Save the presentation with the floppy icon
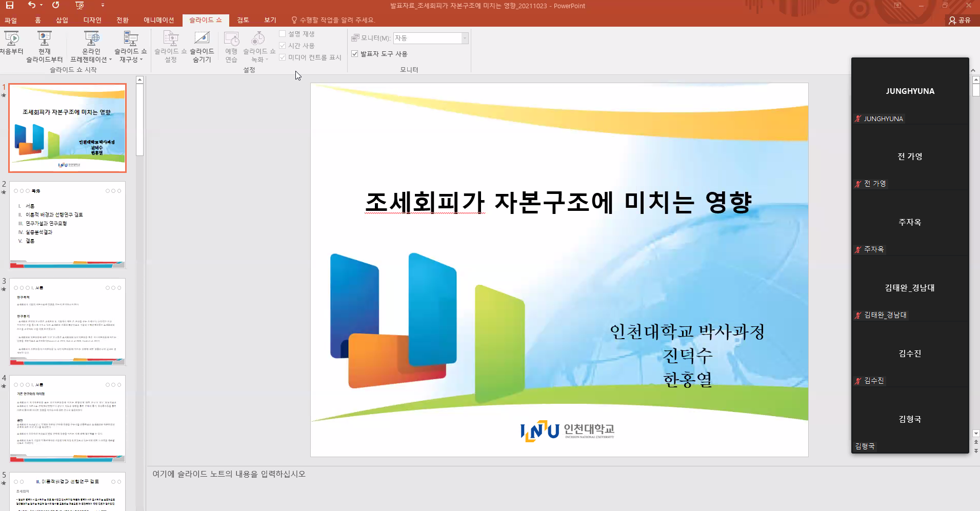This screenshot has height=511, width=980. pyautogui.click(x=10, y=5)
